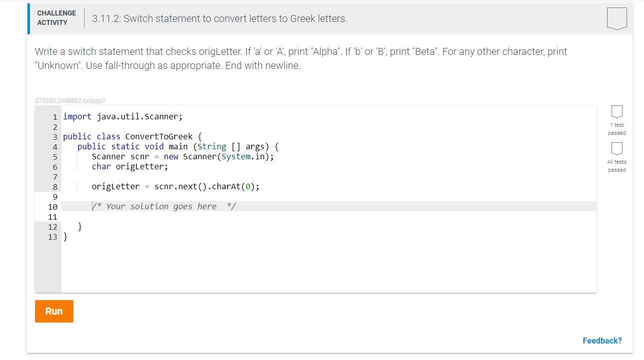Click the Run button
The image size is (644, 360).
pyautogui.click(x=54, y=311)
